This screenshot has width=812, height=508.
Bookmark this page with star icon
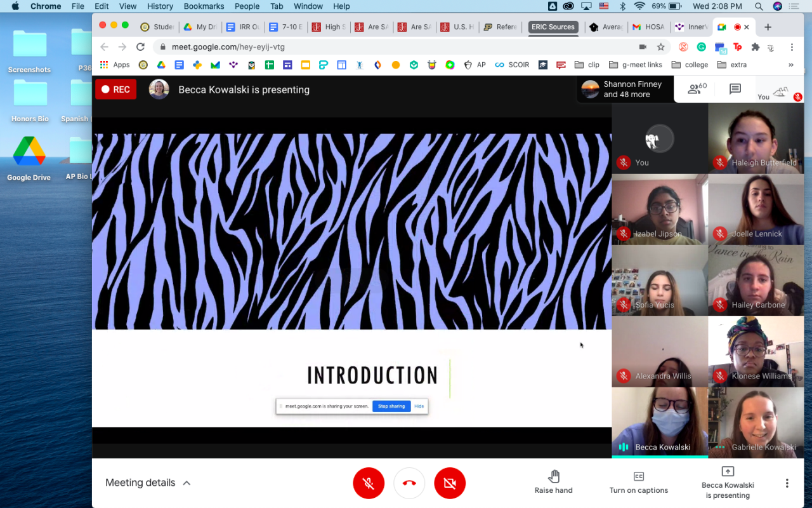coord(660,47)
